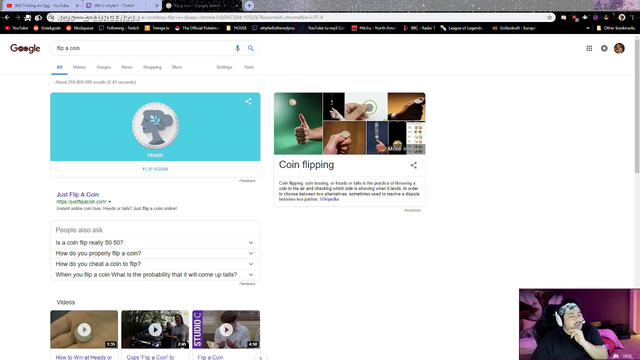Open Google notifications bell
The image size is (640, 360).
604,48
